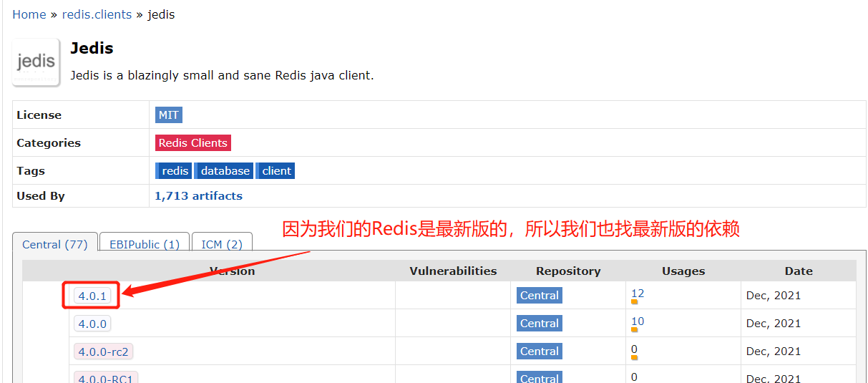
Task: Click Central repository badge for 4.0.0
Action: (x=540, y=323)
